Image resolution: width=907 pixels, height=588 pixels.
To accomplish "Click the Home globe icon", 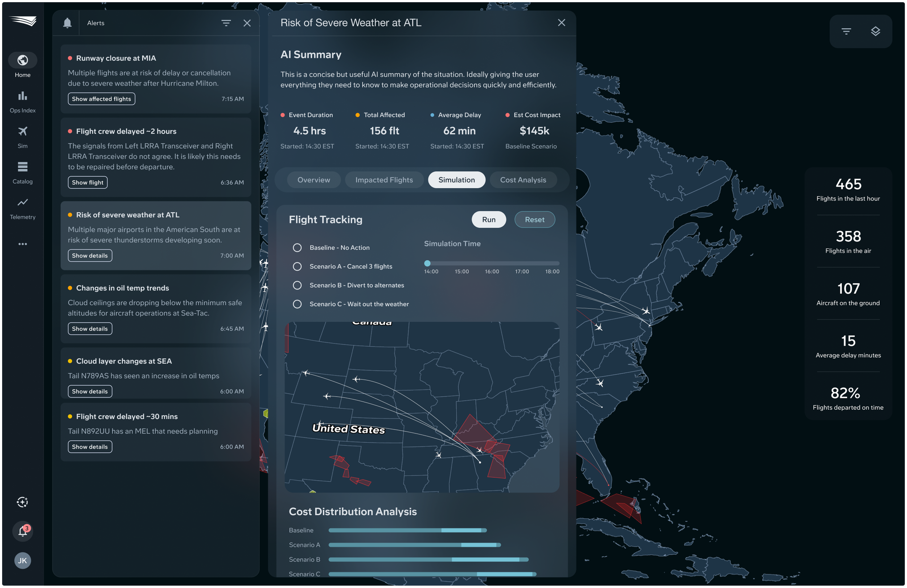I will coord(22,60).
